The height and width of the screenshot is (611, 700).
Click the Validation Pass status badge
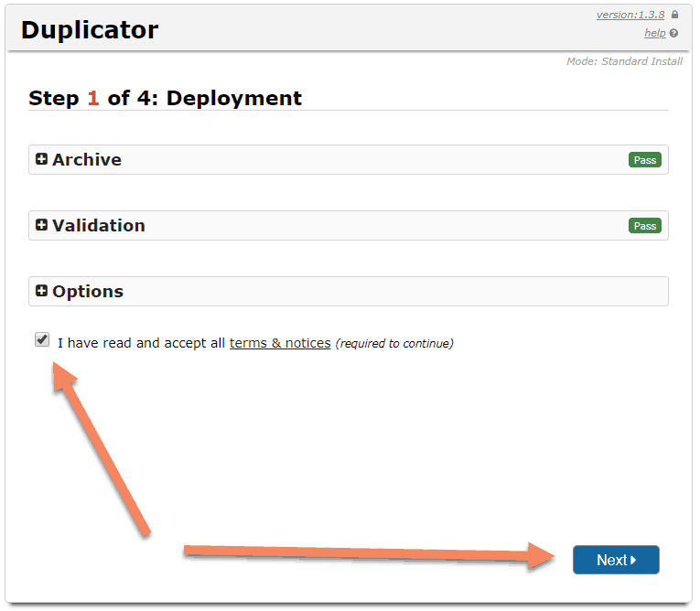tap(645, 226)
